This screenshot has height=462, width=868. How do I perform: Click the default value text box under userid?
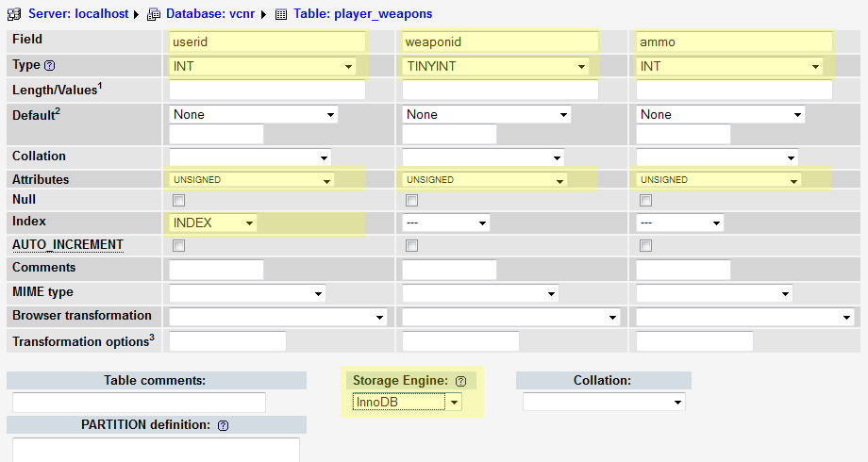tap(216, 135)
